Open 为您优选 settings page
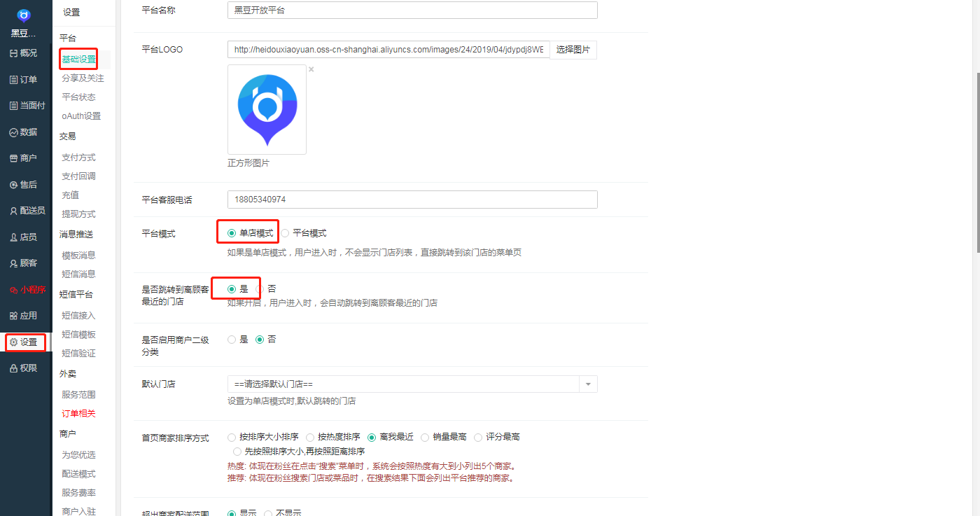This screenshot has width=980, height=516. (x=78, y=455)
